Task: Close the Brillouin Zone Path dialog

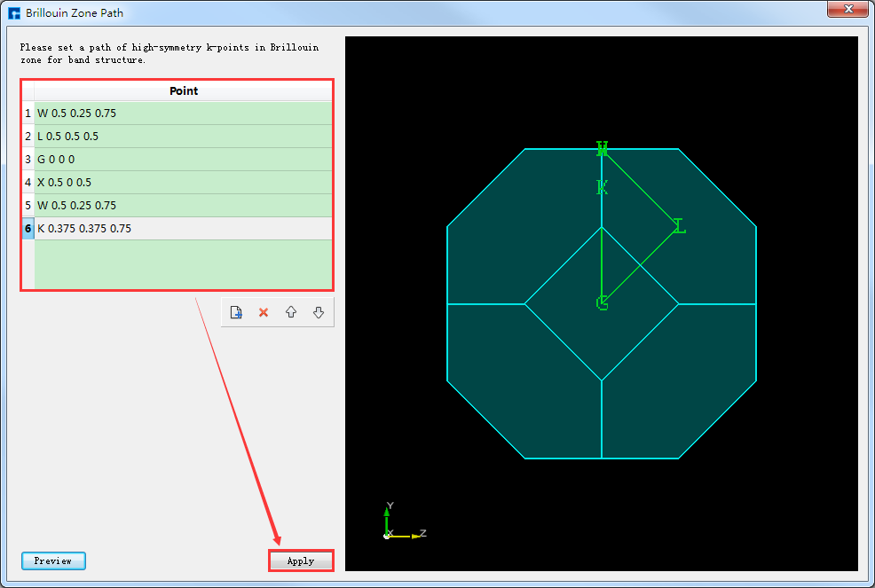Action: (x=847, y=9)
